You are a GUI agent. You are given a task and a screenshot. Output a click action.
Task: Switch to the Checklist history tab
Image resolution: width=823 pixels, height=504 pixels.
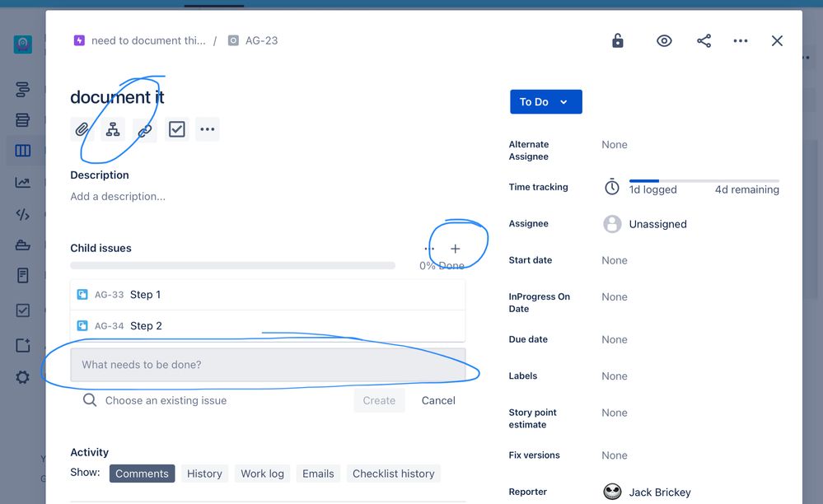pyautogui.click(x=393, y=474)
